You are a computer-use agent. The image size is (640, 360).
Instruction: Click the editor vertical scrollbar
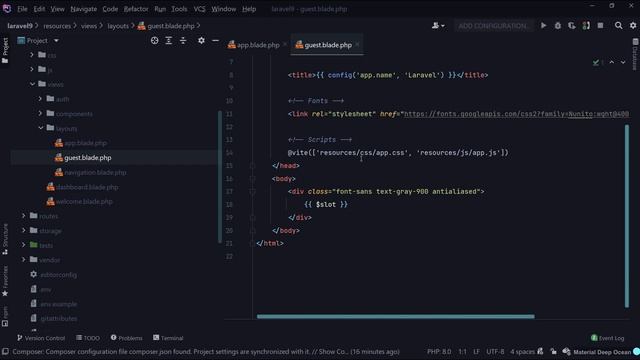(627, 216)
